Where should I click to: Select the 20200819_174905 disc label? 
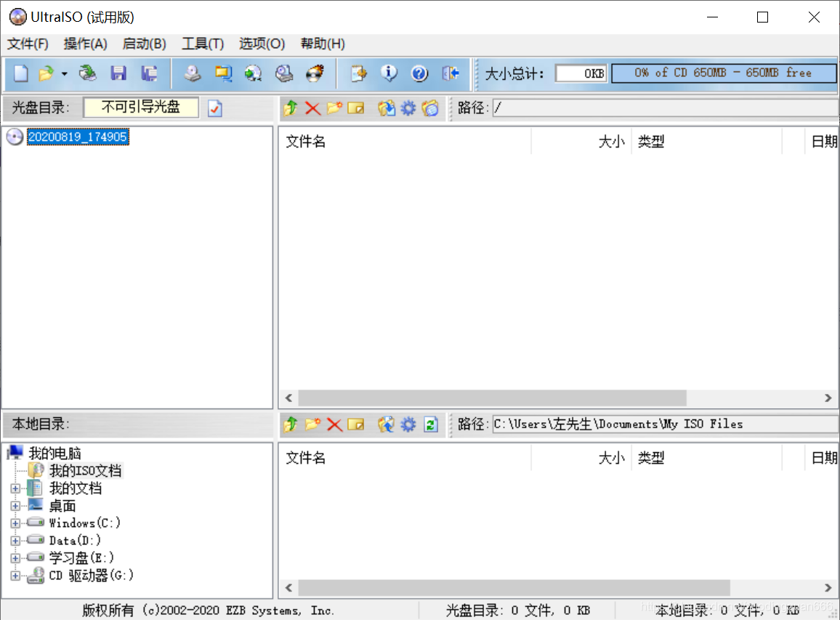click(x=78, y=137)
